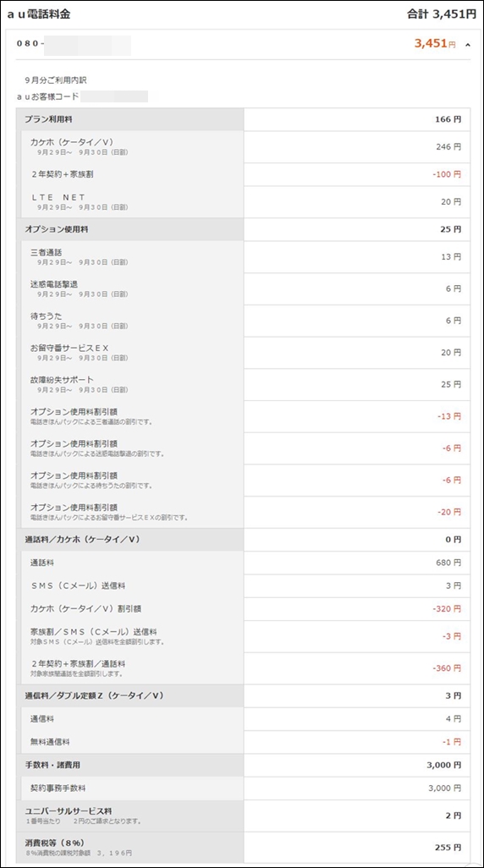Image resolution: width=484 pixels, height=868 pixels.
Task: Click the 故障紛失サポート row
Action: 243,384
